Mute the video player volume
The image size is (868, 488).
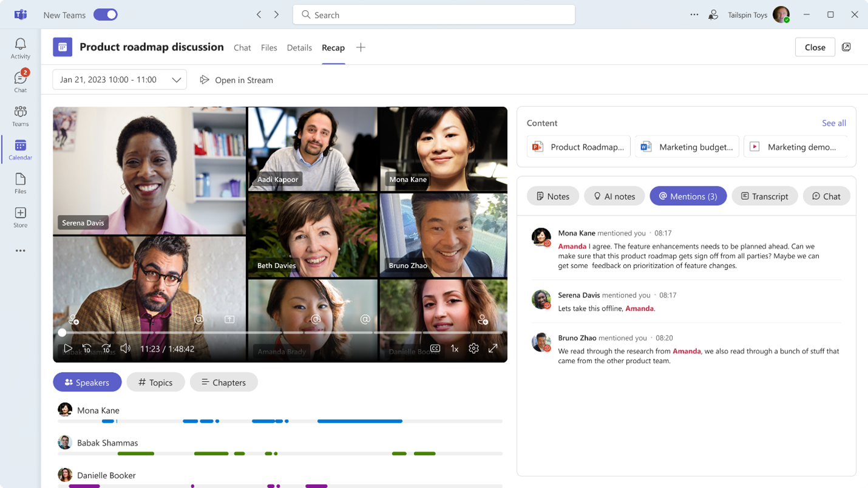[x=124, y=348]
